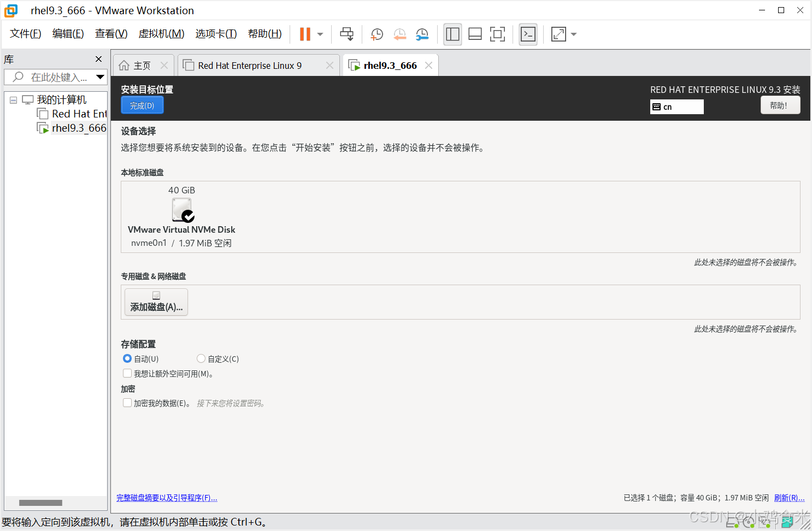812x531 pixels.
Task: Click the "VMware Virtual NVMe Disk" label
Action: 181,229
